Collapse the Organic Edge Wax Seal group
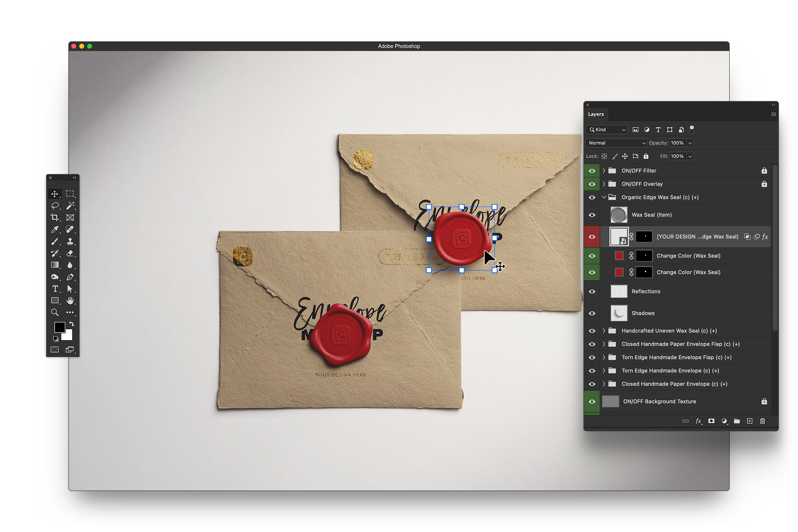This screenshot has width=798, height=532. (604, 197)
